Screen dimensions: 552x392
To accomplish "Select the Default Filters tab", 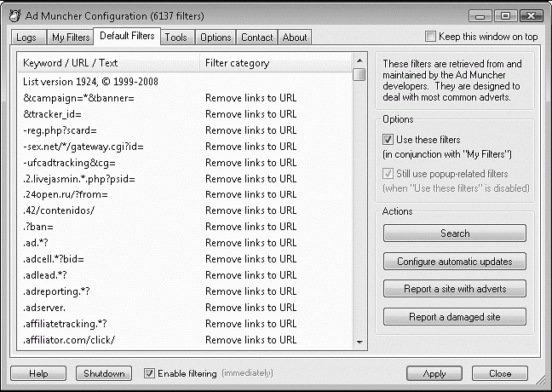I will (x=127, y=36).
